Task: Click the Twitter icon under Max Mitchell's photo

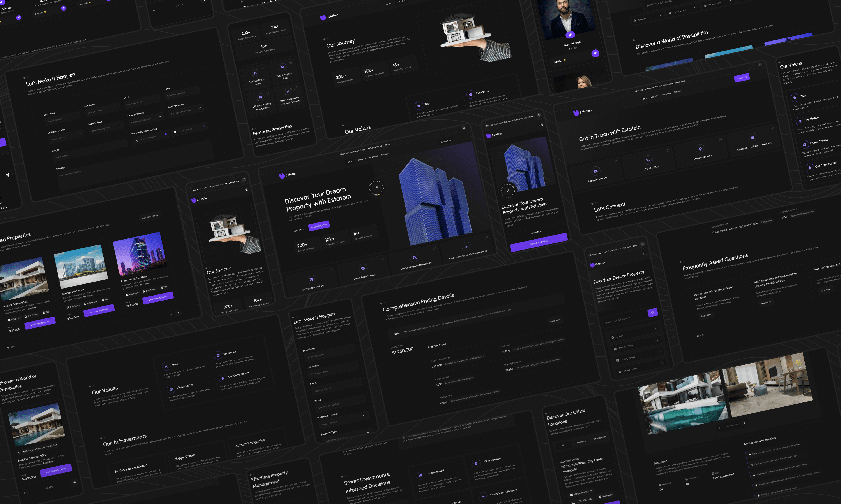Action: click(x=570, y=35)
